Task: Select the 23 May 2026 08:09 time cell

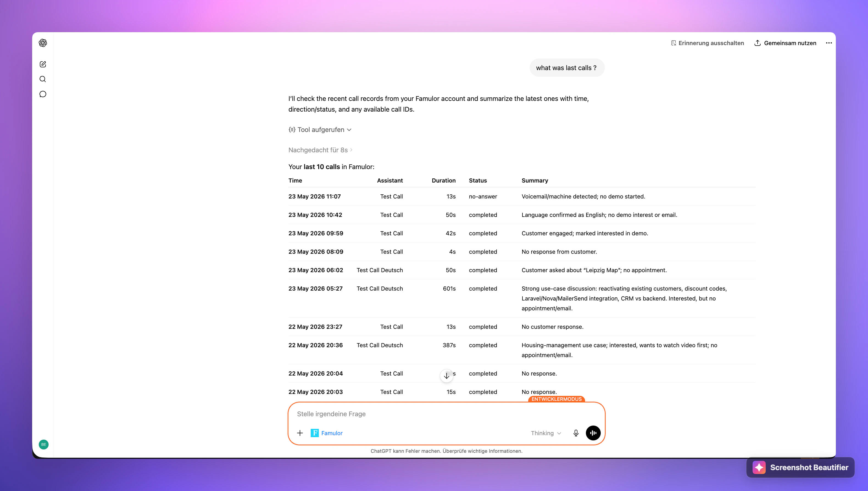Action: [316, 252]
